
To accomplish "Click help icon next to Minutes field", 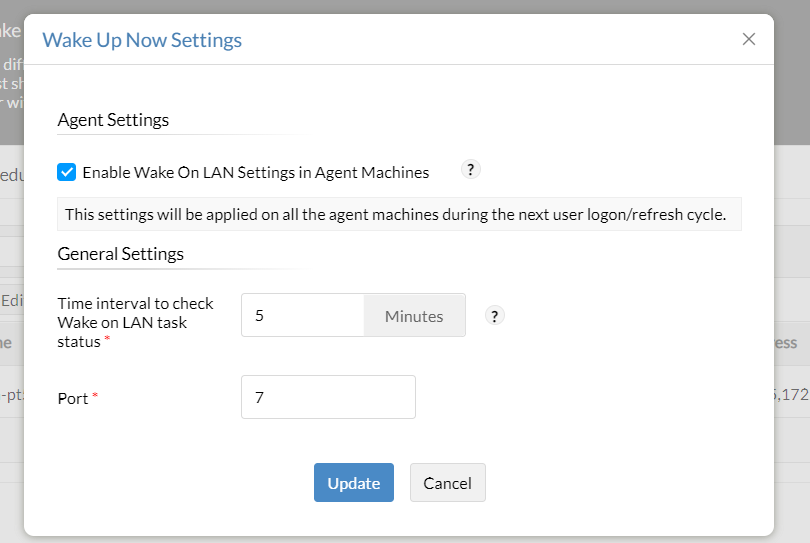I will pos(495,316).
